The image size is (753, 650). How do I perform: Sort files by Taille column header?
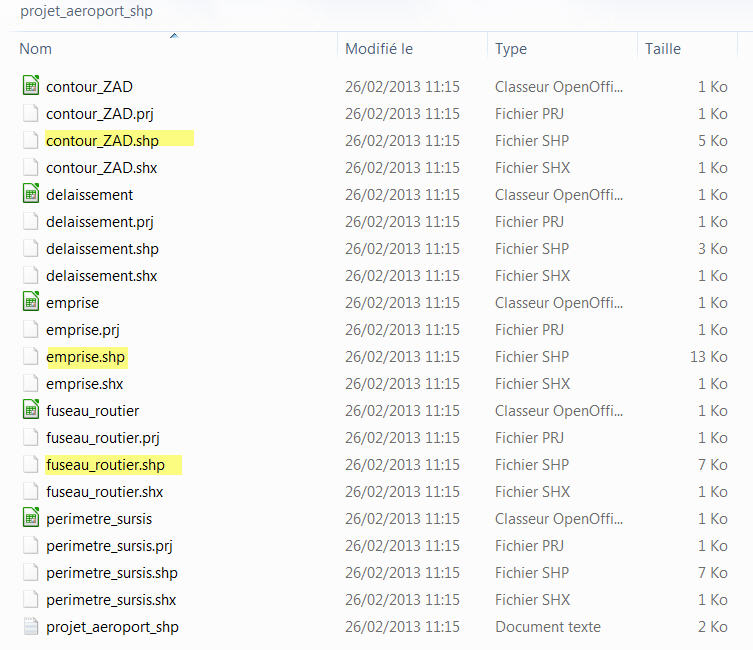(x=663, y=48)
